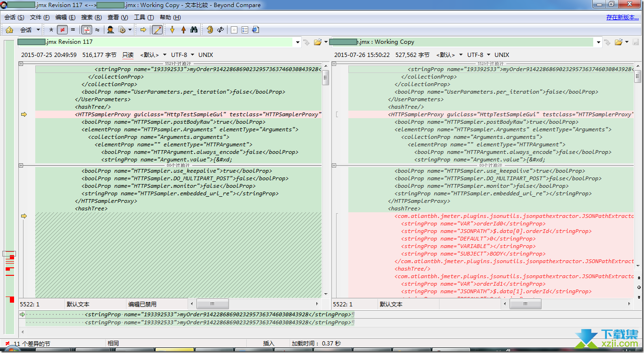Open left file path history dropdown

tap(298, 42)
